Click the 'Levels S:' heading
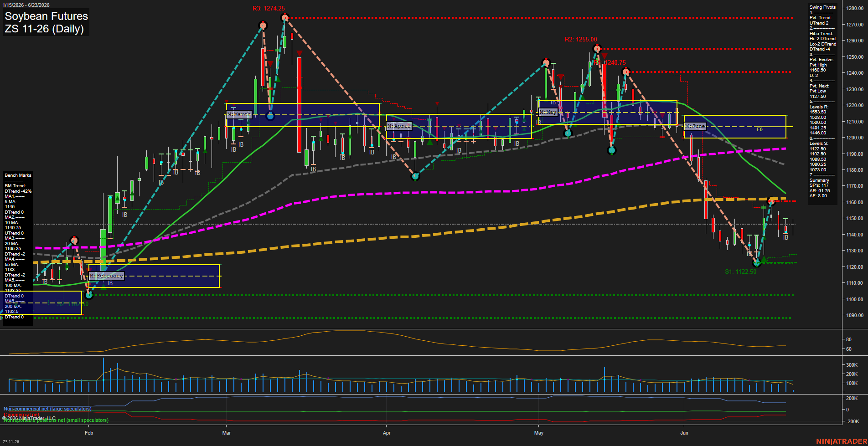This screenshot has height=446, width=868. [819, 144]
